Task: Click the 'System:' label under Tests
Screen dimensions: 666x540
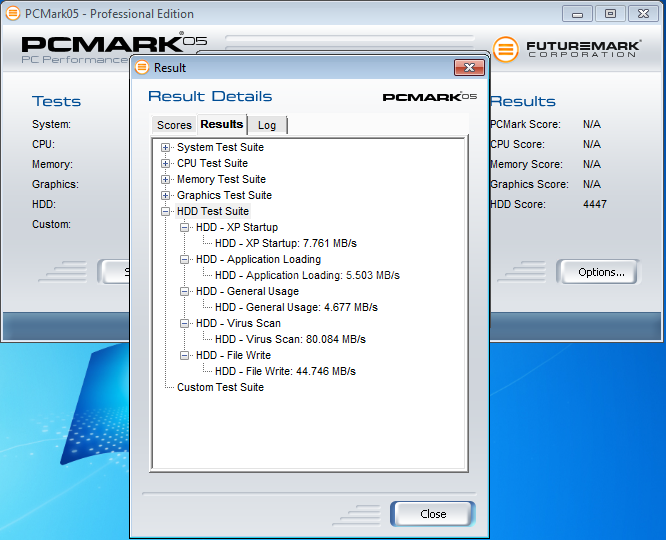Action: (51, 124)
